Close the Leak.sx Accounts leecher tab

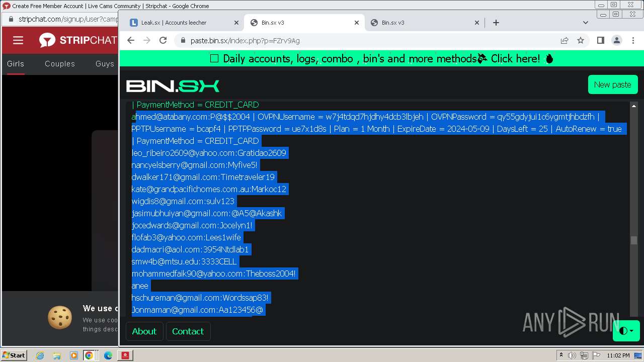tap(236, 23)
